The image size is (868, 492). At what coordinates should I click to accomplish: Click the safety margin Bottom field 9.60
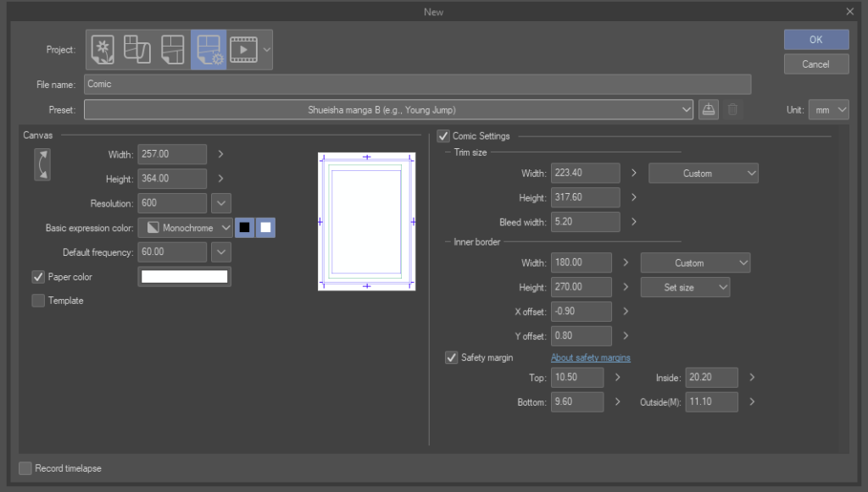(576, 402)
